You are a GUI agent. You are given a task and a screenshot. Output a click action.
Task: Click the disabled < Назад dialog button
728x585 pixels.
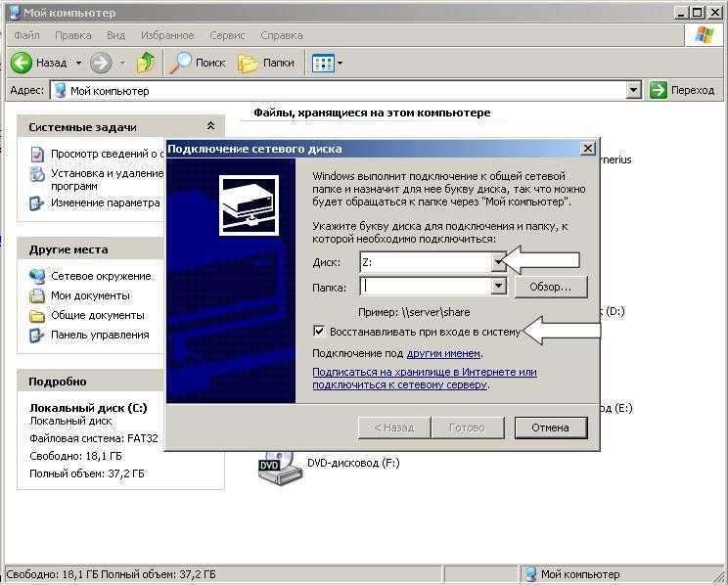click(394, 427)
